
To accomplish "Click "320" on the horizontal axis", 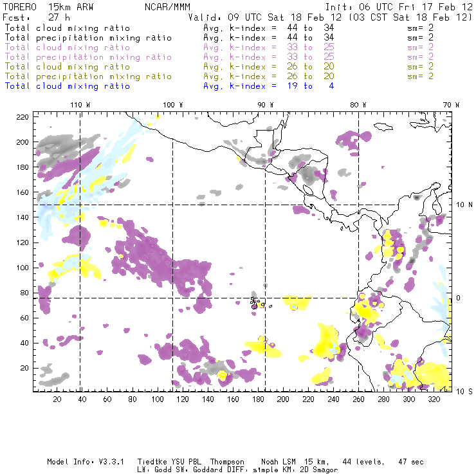I will [434, 399].
